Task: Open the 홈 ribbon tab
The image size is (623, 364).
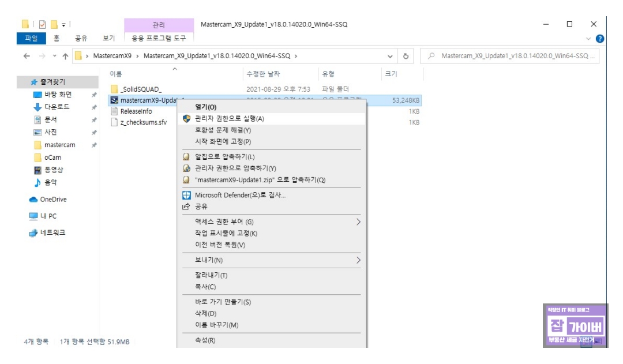Action: (57, 38)
